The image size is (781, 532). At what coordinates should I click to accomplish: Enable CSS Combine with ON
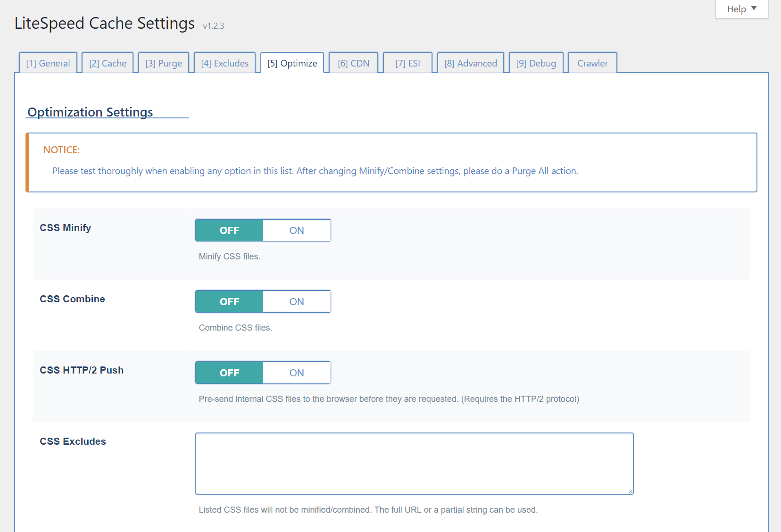pyautogui.click(x=297, y=301)
